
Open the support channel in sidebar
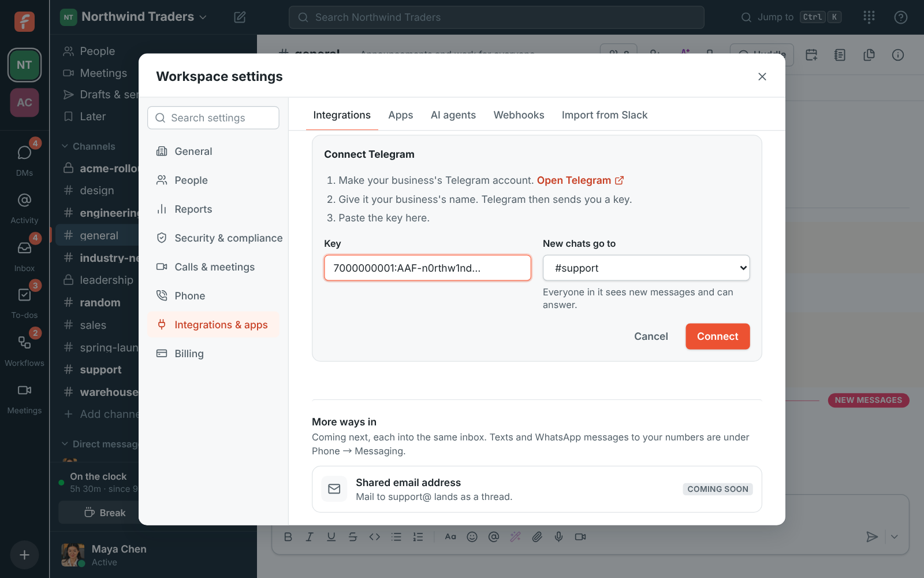[x=99, y=370]
